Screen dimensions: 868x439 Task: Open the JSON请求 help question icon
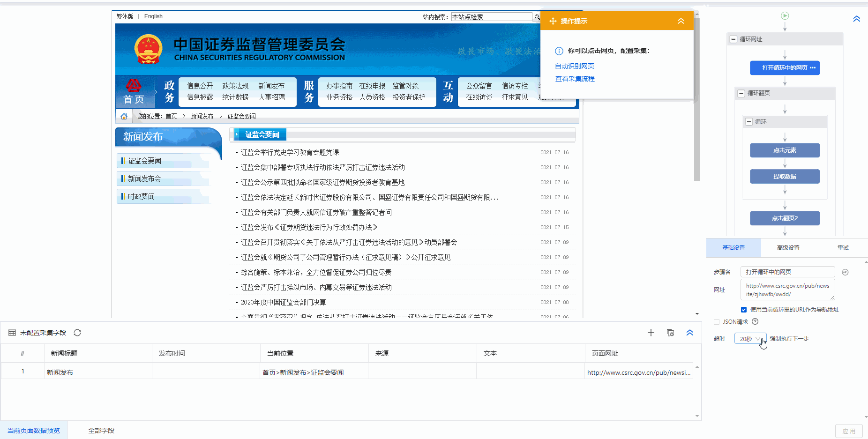(x=755, y=322)
